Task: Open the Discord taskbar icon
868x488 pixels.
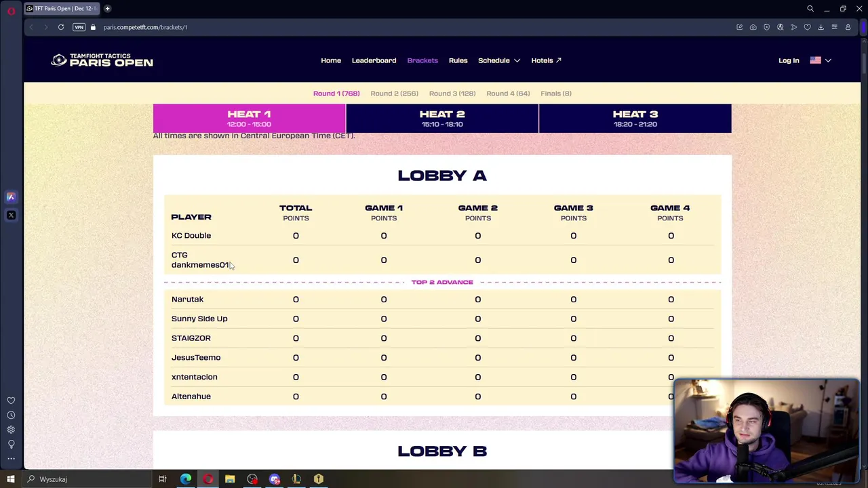Action: (x=275, y=479)
